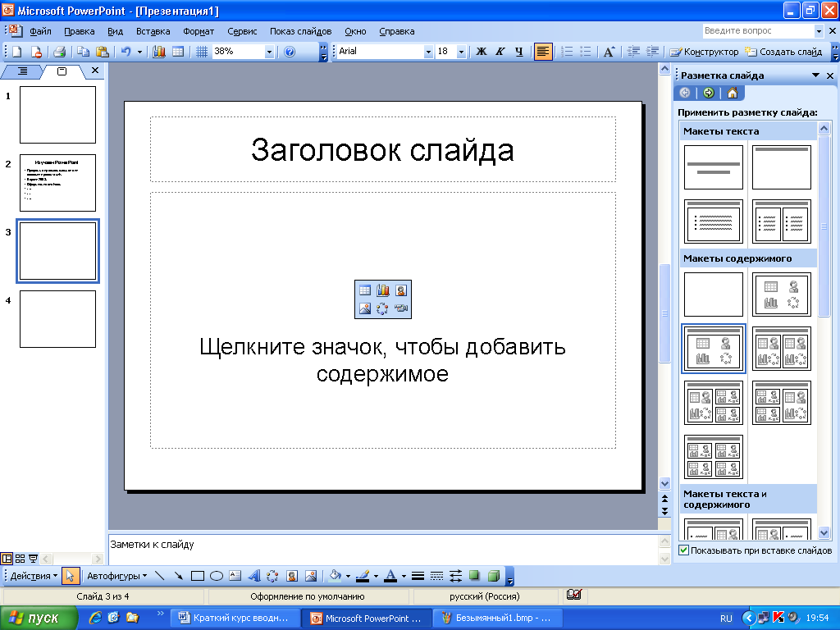Click the RU language indicator in tray
Image resolution: width=840 pixels, height=630 pixels.
(727, 619)
